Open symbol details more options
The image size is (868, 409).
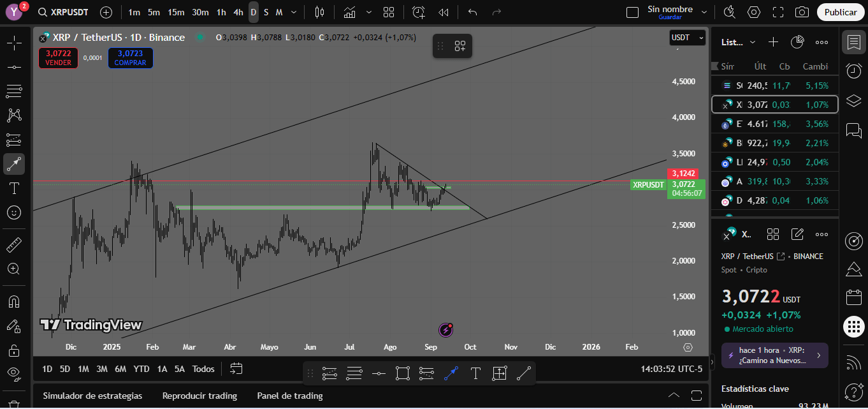[x=821, y=234]
